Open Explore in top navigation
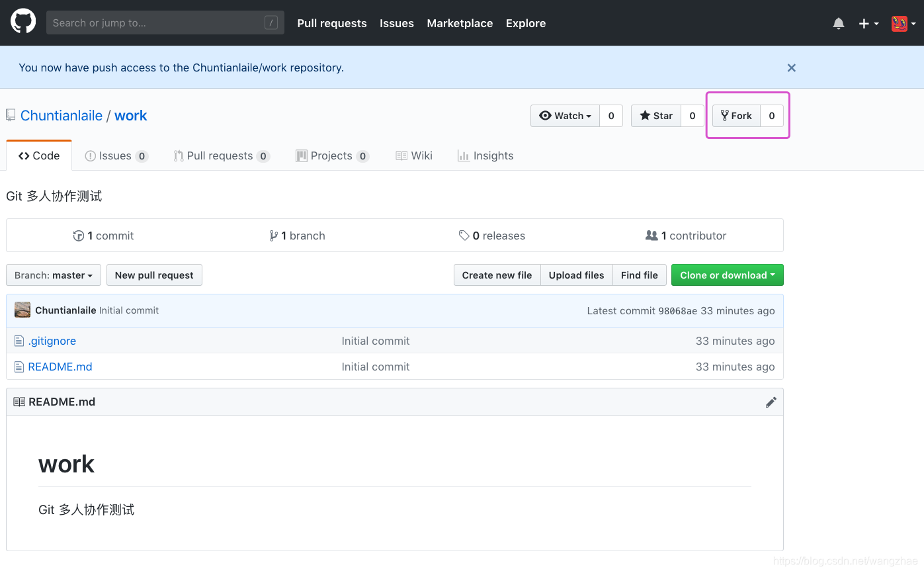This screenshot has width=924, height=573. tap(526, 23)
